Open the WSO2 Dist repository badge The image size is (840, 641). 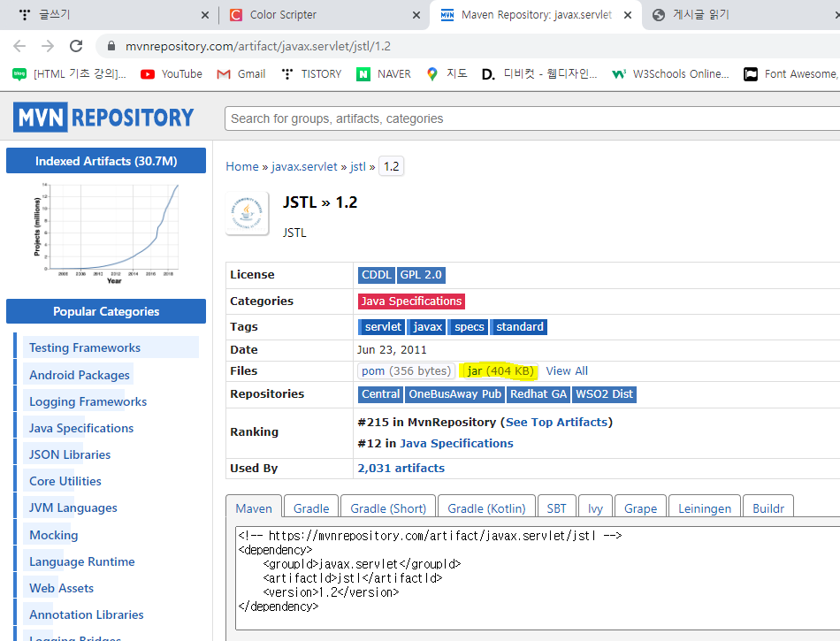coord(604,394)
